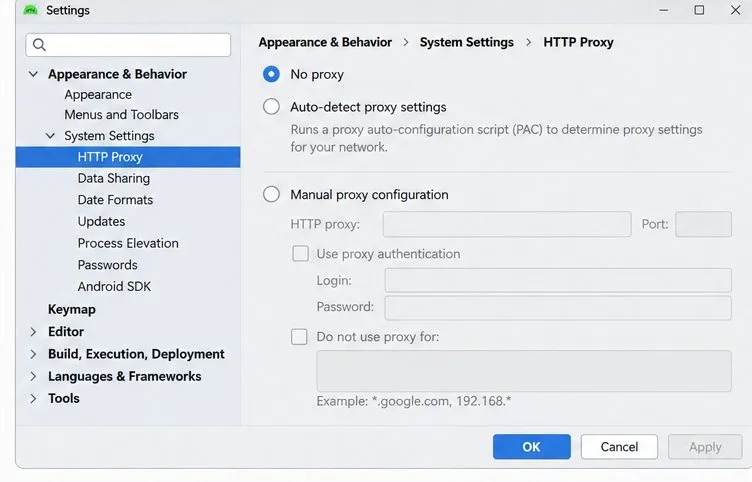This screenshot has height=482, width=752.
Task: Open the Updates settings page
Action: 101,222
